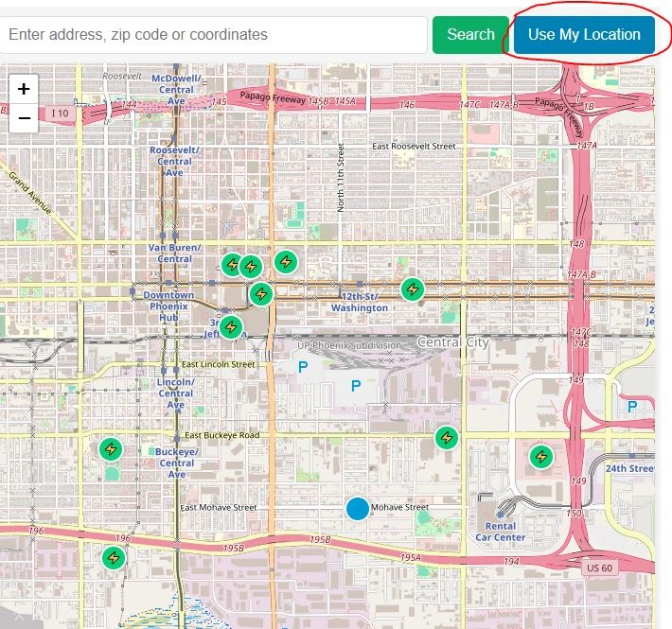Viewport: 672px width, 629px height.
Task: Zoom in on the map
Action: [x=24, y=89]
